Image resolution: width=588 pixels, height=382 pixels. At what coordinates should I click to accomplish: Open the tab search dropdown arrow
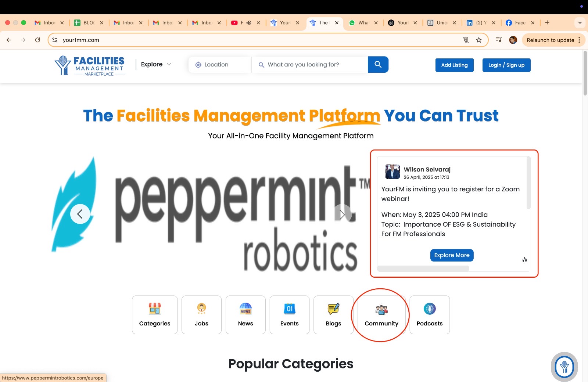pyautogui.click(x=580, y=23)
